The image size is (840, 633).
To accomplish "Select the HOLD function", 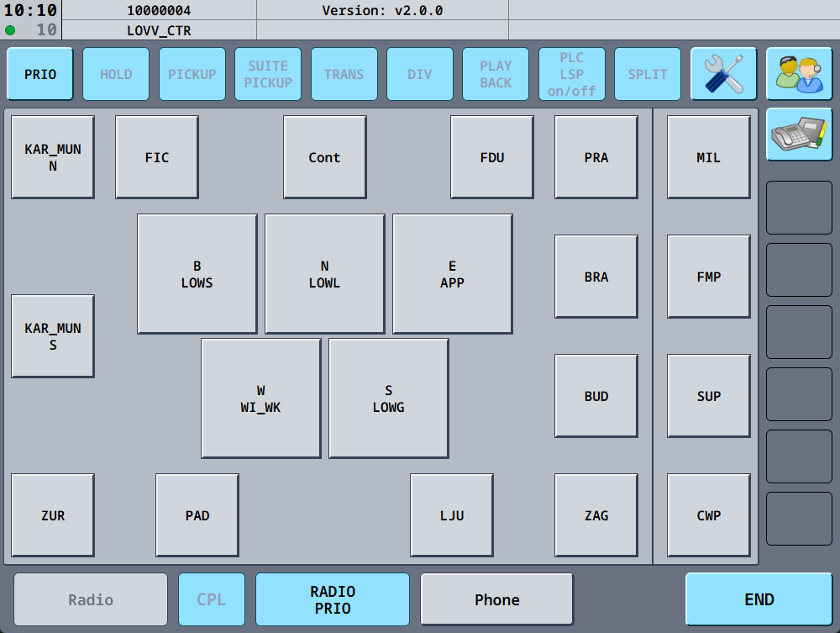I will (x=116, y=73).
